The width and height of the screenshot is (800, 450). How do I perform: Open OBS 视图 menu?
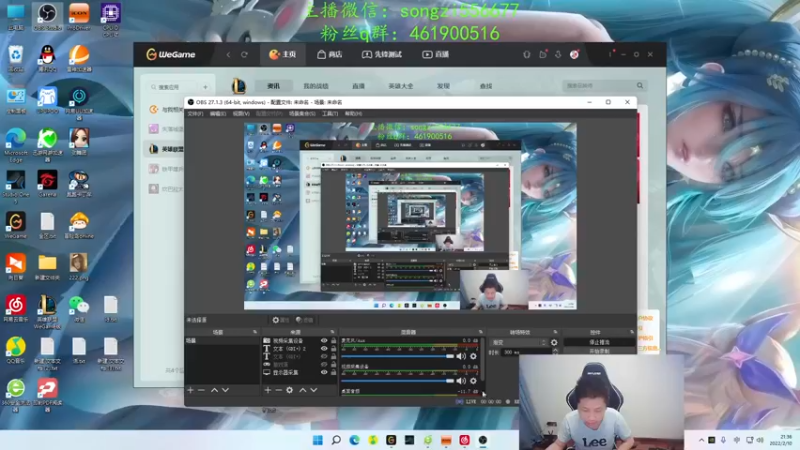tap(241, 114)
